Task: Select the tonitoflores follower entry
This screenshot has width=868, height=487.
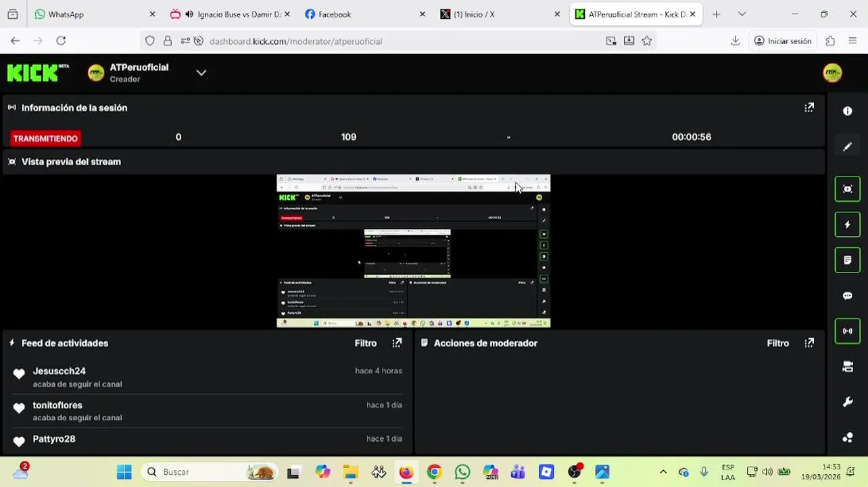Action: (x=208, y=411)
